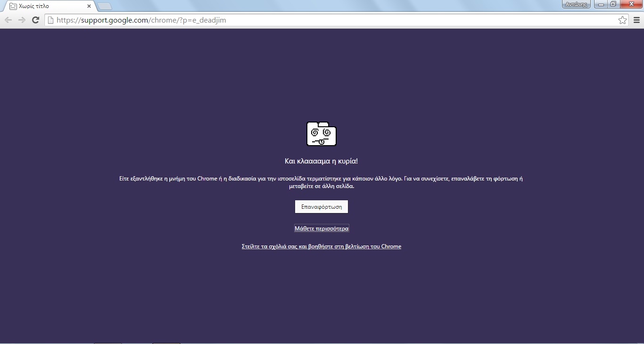Click the browser forward arrow
This screenshot has height=344, width=644.
[22, 20]
